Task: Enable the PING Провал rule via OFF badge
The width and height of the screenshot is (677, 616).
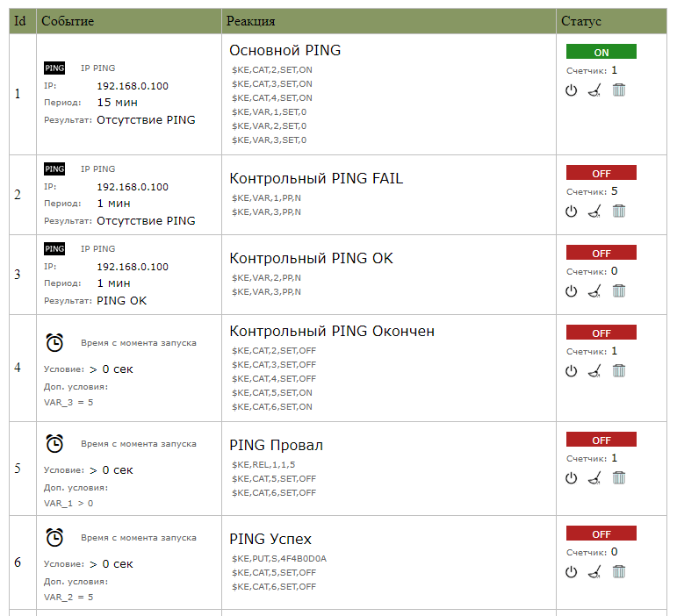Action: [x=601, y=440]
